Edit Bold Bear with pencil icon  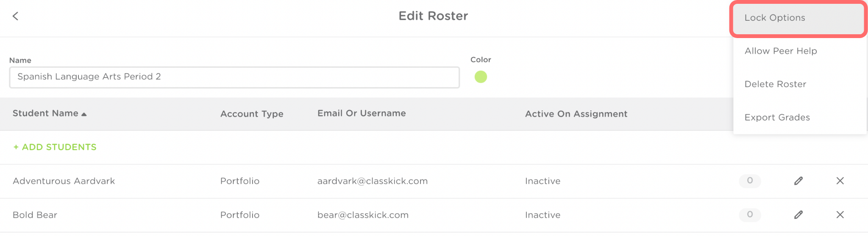(x=798, y=215)
